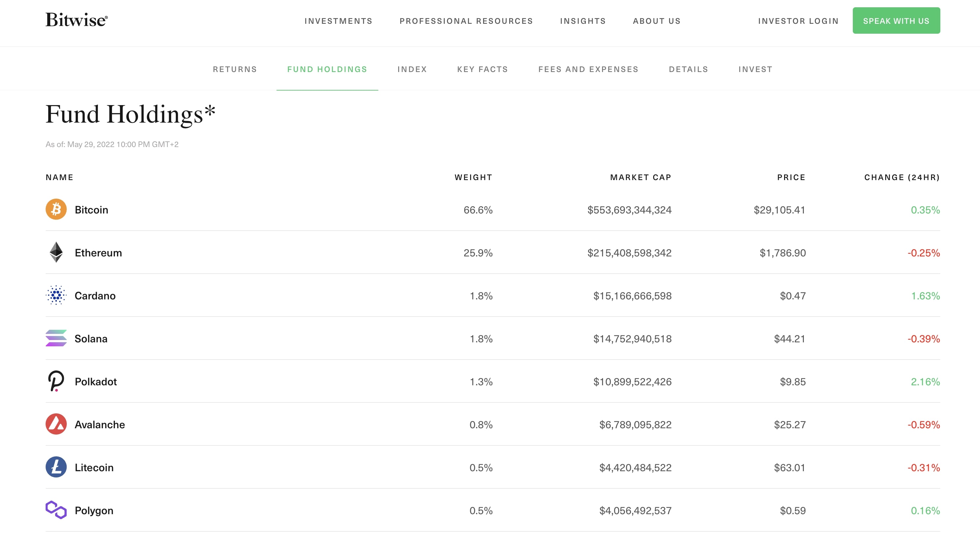Go to the Fees and Expenses tab
The image size is (980, 534).
point(588,69)
